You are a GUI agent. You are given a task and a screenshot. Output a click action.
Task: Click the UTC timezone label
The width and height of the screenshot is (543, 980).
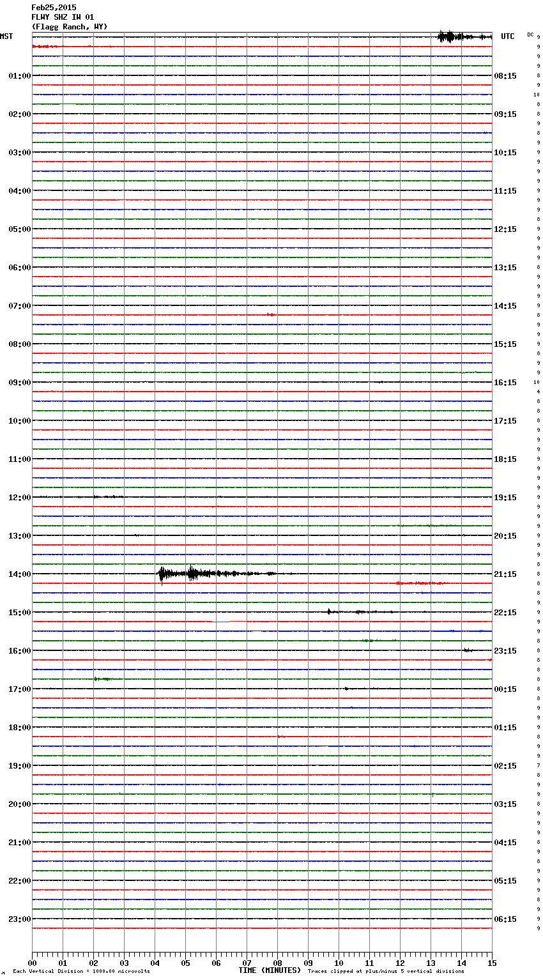[508, 36]
